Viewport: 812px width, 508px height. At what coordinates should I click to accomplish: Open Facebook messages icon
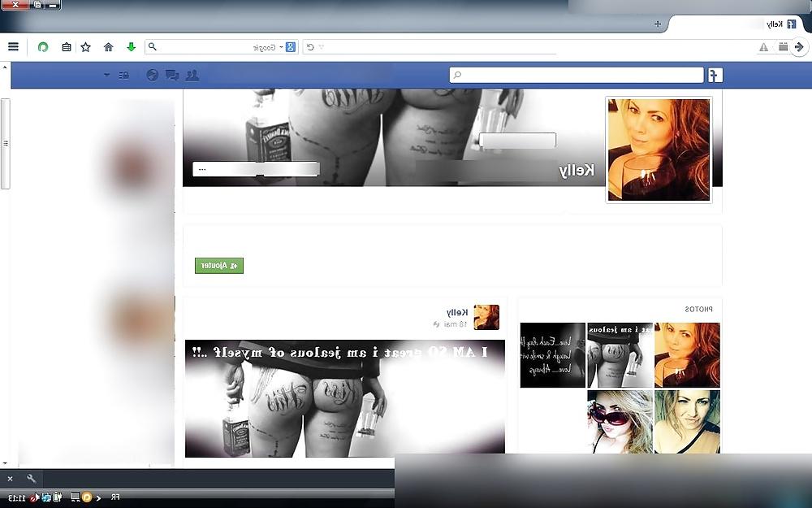172,75
